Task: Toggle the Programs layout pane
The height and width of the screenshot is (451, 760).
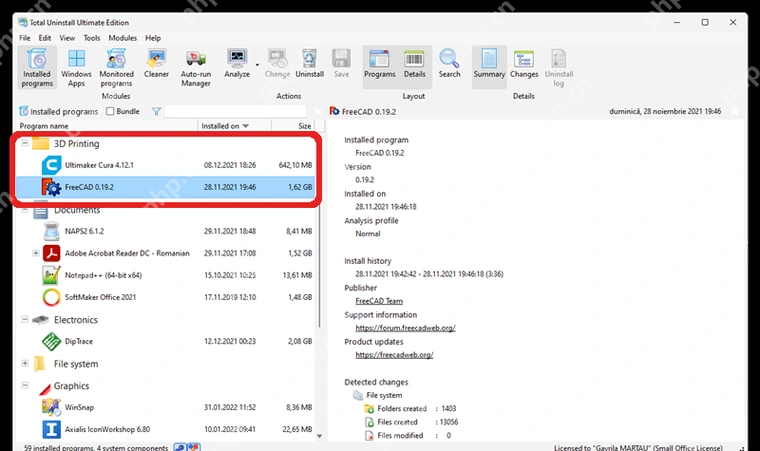Action: point(380,67)
